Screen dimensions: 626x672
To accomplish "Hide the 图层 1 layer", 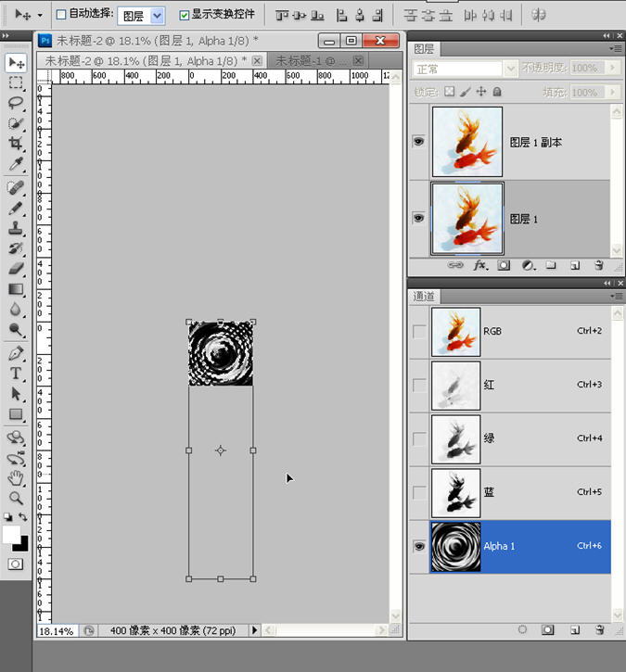I will 418,218.
